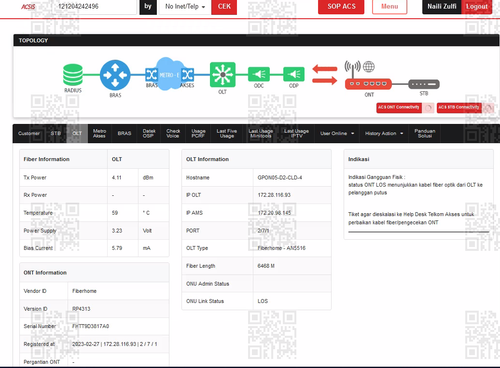Switch to the Check Voice tab
The width and height of the screenshot is (500, 368).
(x=173, y=133)
